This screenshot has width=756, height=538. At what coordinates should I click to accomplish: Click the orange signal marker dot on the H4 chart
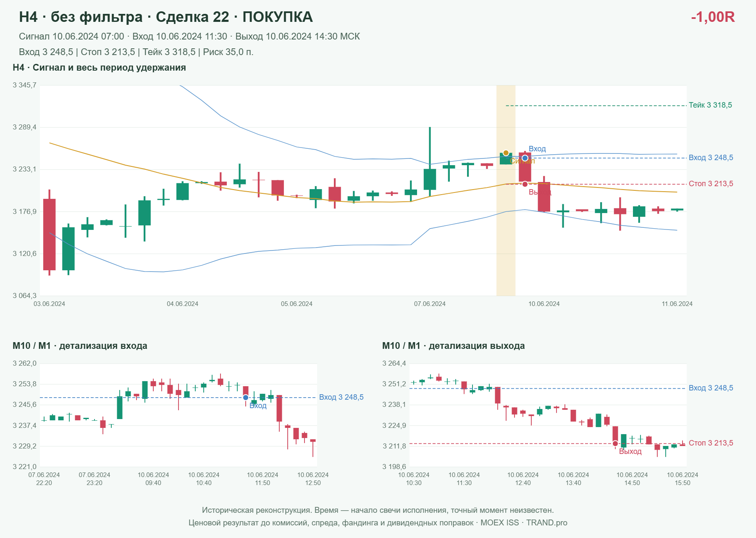[506, 153]
